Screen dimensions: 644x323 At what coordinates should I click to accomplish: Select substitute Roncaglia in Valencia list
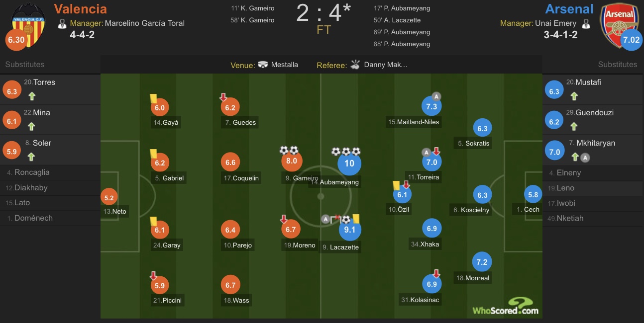click(32, 172)
